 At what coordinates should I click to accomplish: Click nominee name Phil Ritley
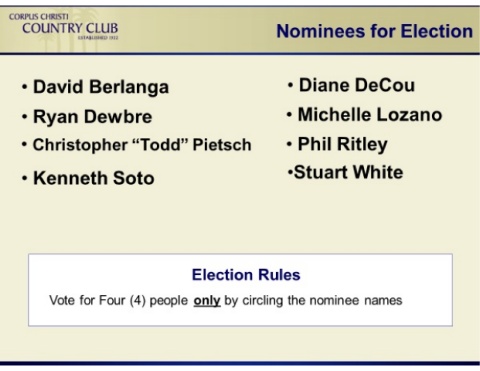[343, 145]
